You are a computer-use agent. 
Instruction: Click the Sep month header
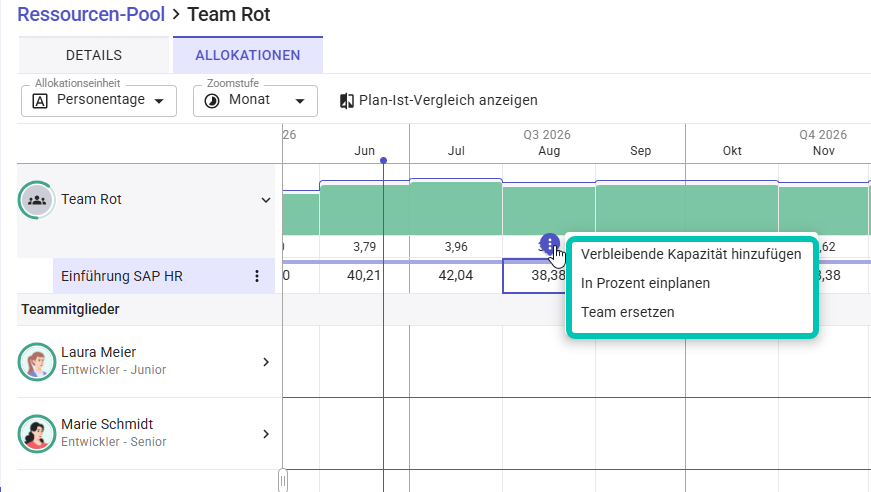point(640,151)
